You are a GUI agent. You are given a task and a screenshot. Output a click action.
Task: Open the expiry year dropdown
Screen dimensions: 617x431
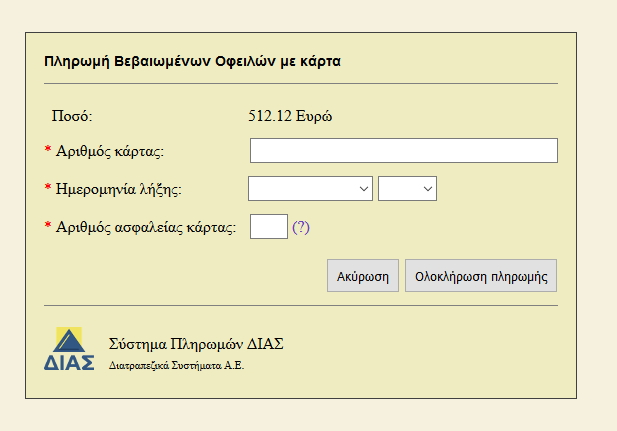407,189
